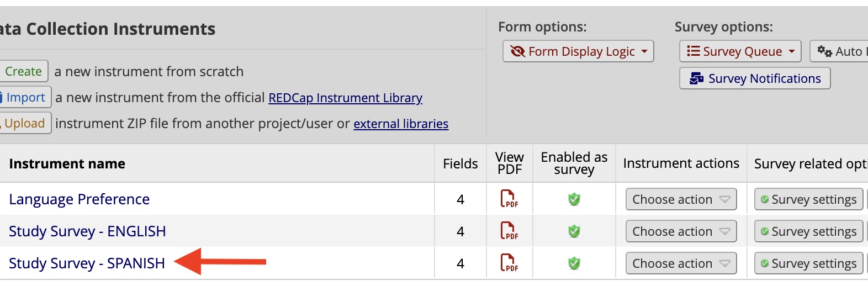The height and width of the screenshot is (286, 868).
Task: Open Choose action menu for Study Survey - ENGLISH
Action: (681, 231)
